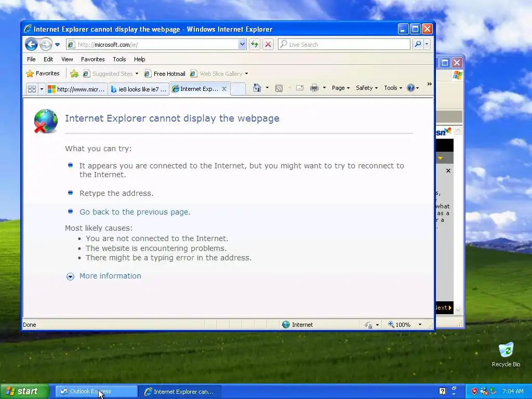This screenshot has height=399, width=532.
Task: Show more command bar items chevron
Action: (x=429, y=84)
